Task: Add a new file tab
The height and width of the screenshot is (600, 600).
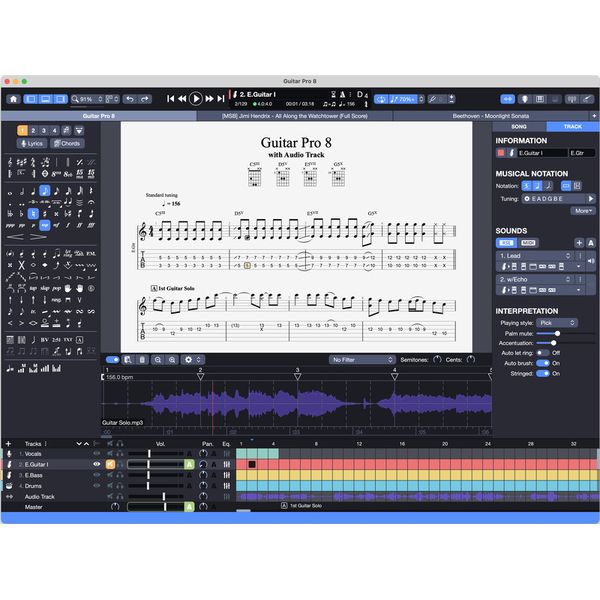Action: [594, 116]
